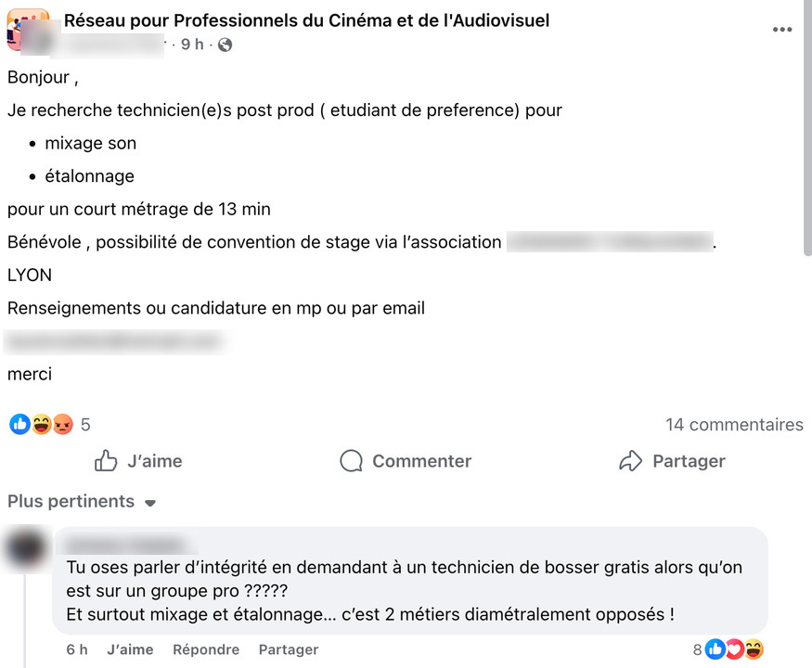The height and width of the screenshot is (668, 812).
Task: Open the post options three-dots menu
Action: [x=782, y=30]
